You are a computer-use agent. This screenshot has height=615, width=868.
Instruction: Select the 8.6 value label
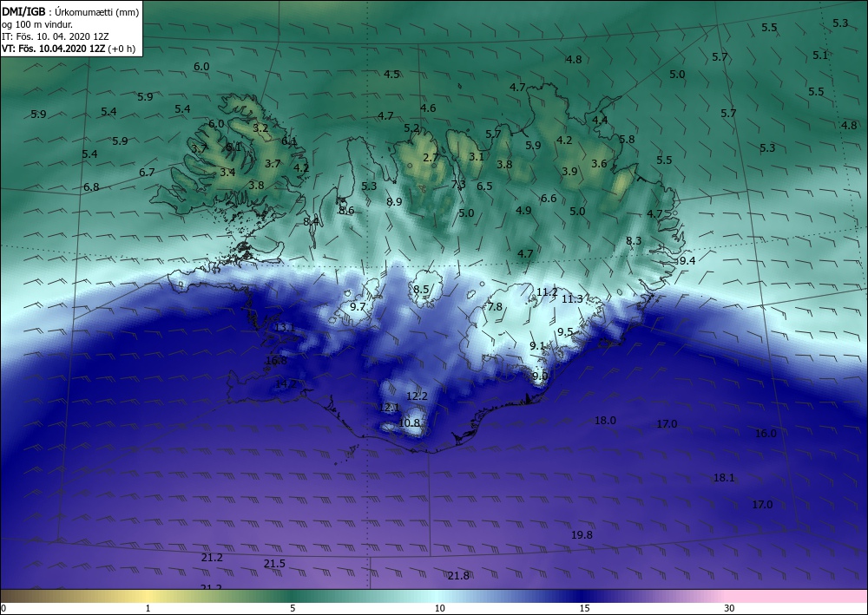[x=346, y=210]
